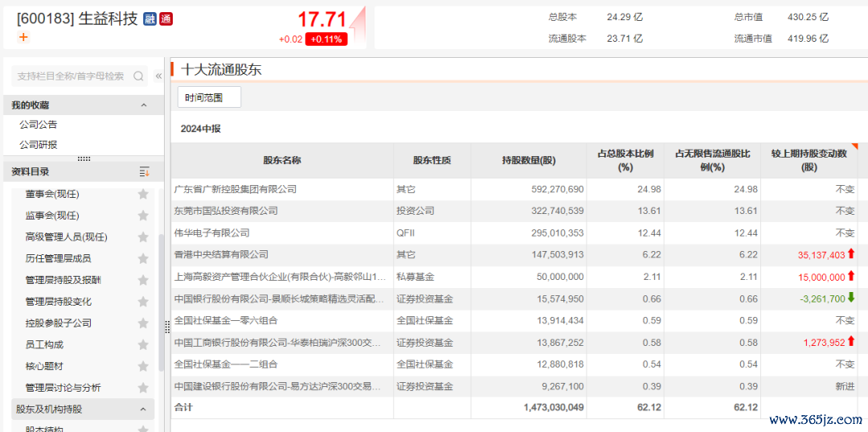Click shareholder 全国社保基金一一二组合
Viewport: 868px width, 432px height.
(x=226, y=364)
